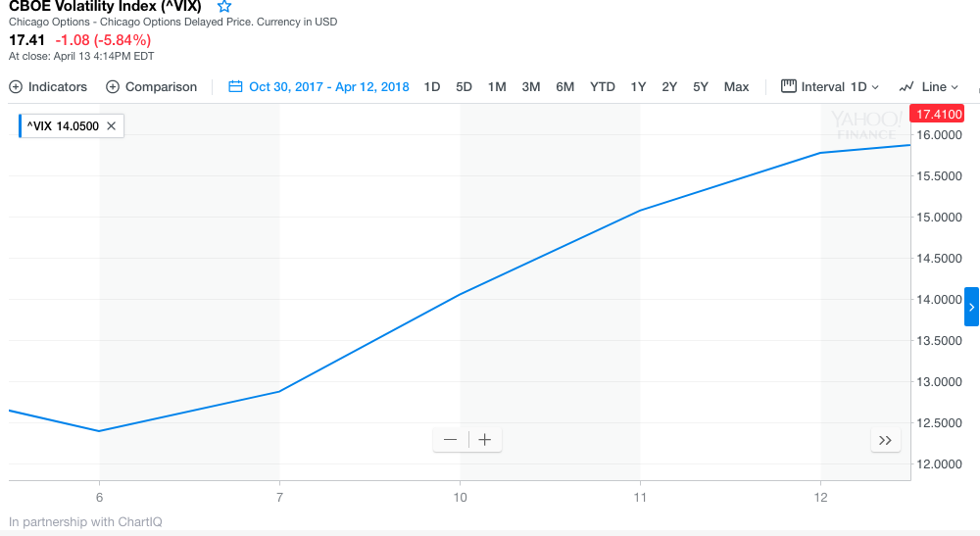Expand the right side panel arrow
Screen dimensions: 980x536
point(971,307)
